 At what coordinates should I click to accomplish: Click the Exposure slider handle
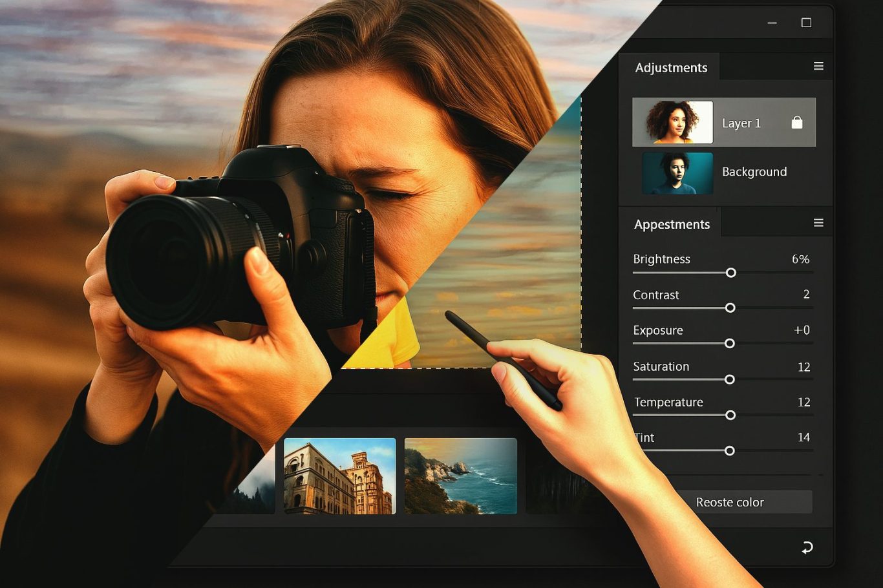pyautogui.click(x=729, y=344)
